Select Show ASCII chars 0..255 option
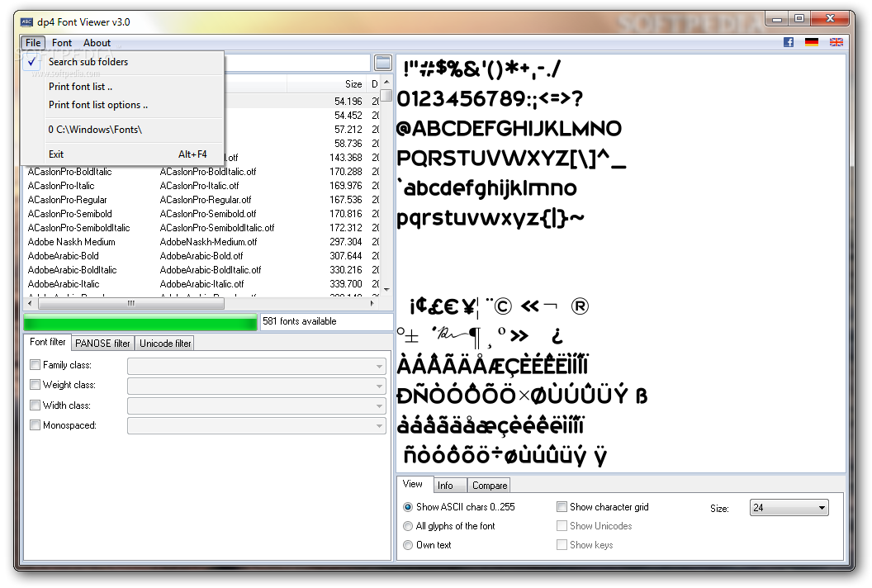Screen dimensions: 872x588 coord(408,507)
